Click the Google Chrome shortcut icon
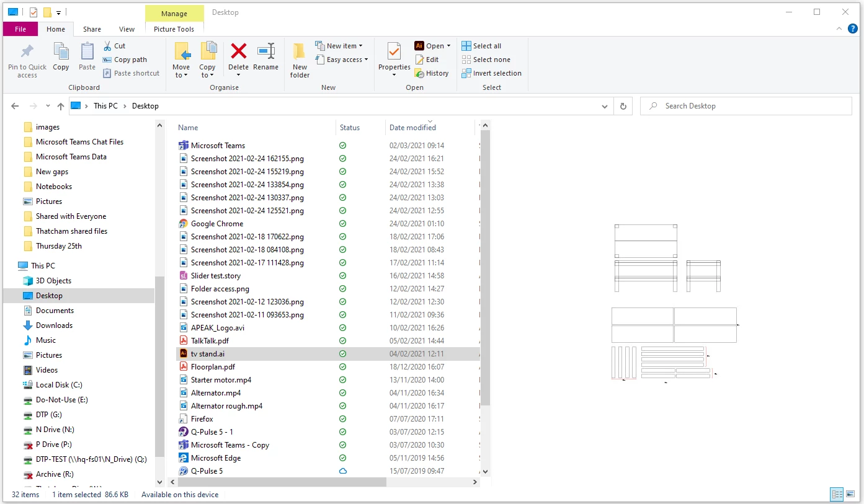864x504 pixels. coord(184,224)
